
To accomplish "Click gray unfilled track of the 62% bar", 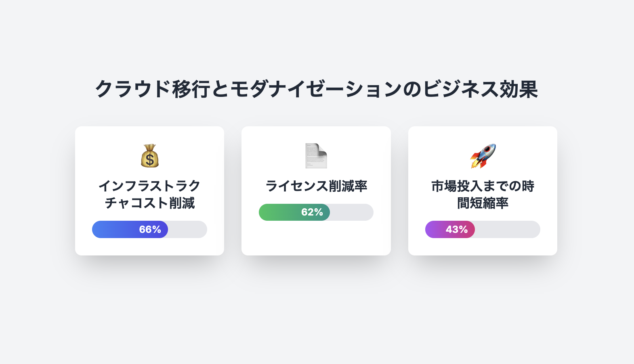I will pos(351,212).
